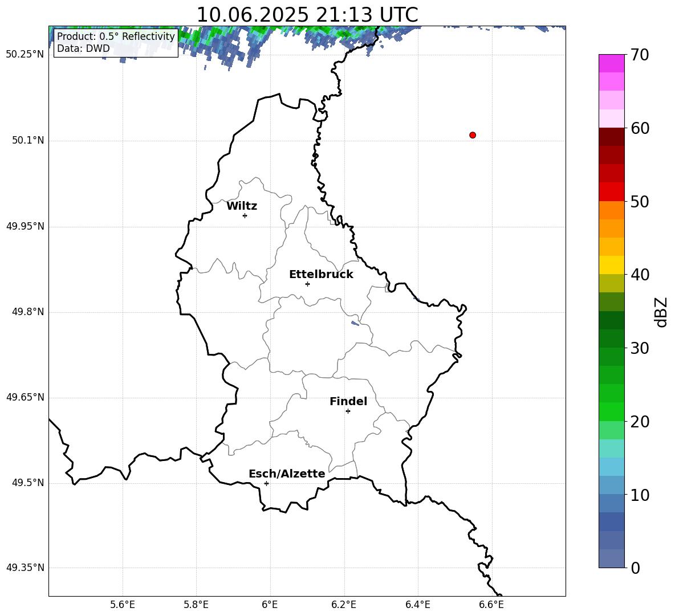Click the 20 value on the colorbar
The height and width of the screenshot is (616, 675).
coord(640,422)
